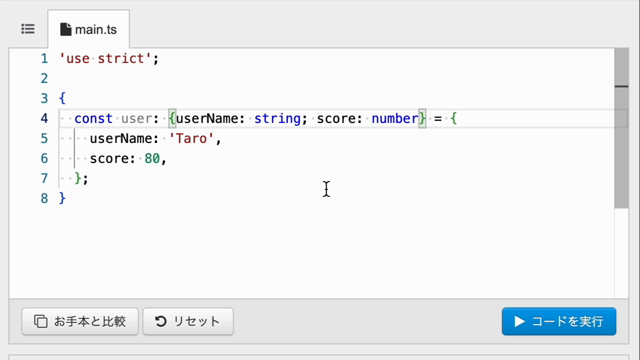Click line number 8 in gutter

(44, 198)
